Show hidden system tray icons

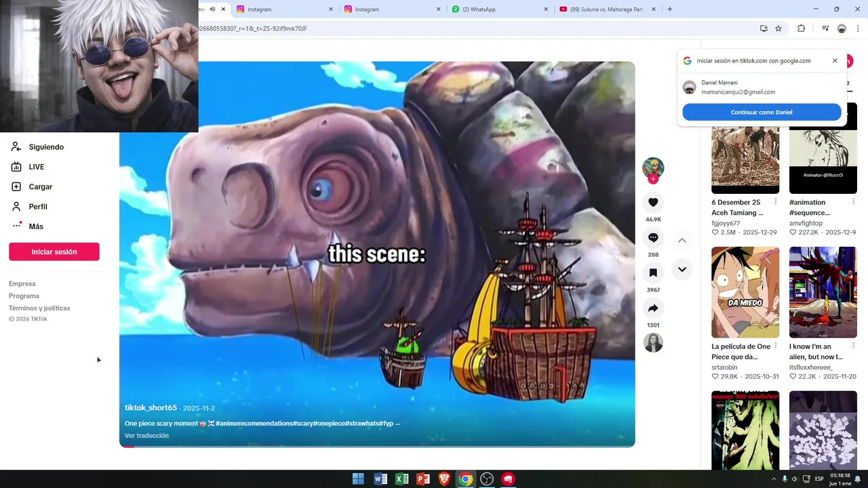[x=774, y=479]
